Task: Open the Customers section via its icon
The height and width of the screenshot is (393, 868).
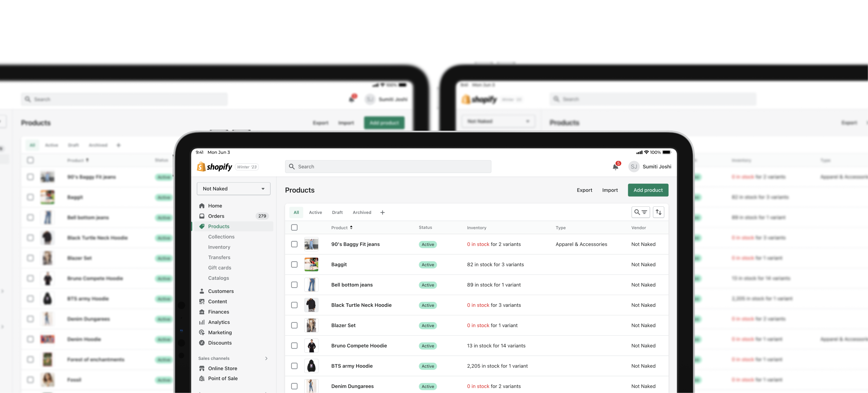Action: pyautogui.click(x=201, y=291)
